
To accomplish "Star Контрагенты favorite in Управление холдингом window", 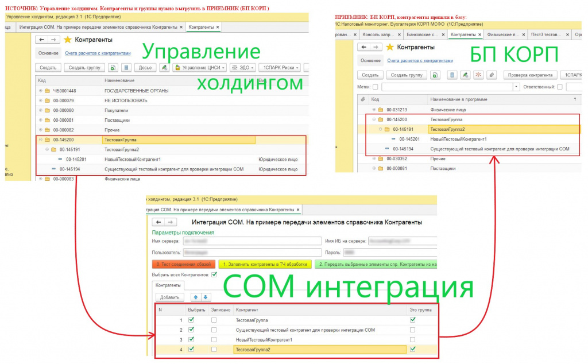I will [x=68, y=40].
